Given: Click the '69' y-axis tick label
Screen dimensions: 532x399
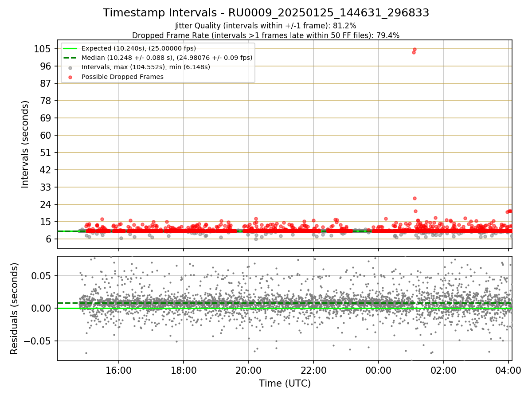Looking at the screenshot, I should click(x=46, y=118).
